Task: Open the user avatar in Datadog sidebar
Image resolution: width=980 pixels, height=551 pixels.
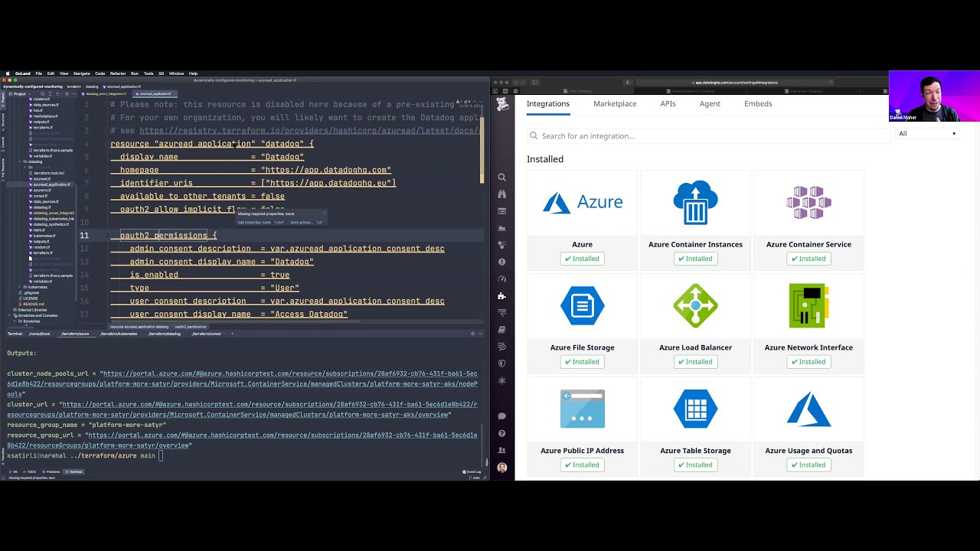Action: pos(501,467)
